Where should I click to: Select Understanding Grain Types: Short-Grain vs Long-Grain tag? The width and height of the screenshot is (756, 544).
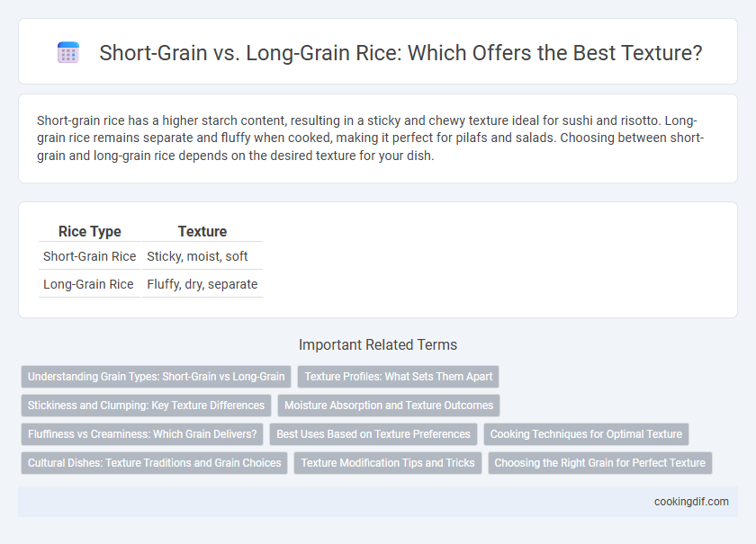(x=157, y=377)
